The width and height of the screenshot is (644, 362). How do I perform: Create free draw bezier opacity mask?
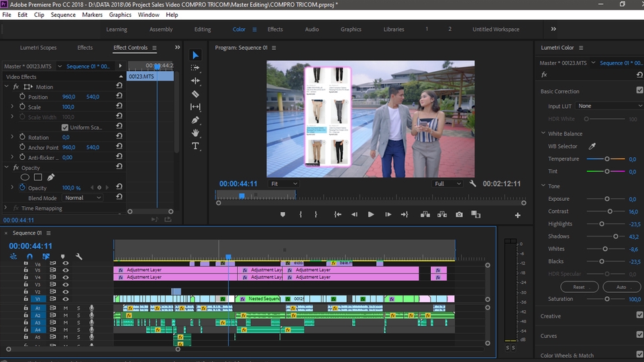[x=50, y=177]
